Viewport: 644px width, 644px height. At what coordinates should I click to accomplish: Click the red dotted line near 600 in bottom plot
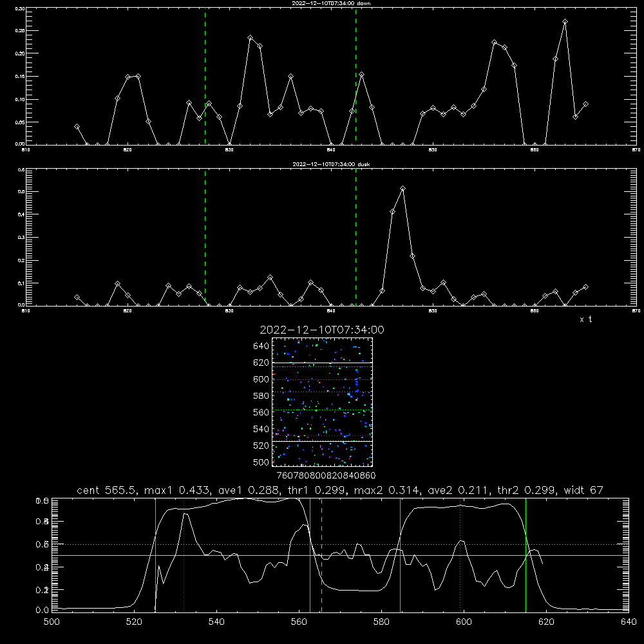pos(460,555)
